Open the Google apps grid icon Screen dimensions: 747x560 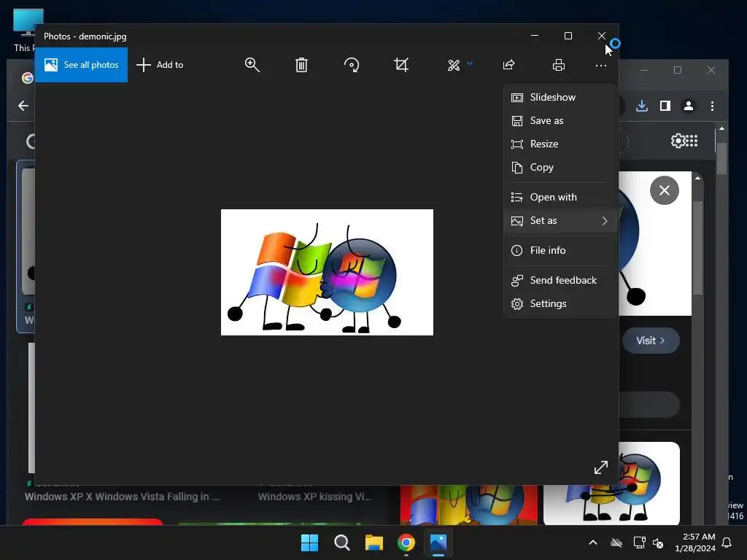692,141
